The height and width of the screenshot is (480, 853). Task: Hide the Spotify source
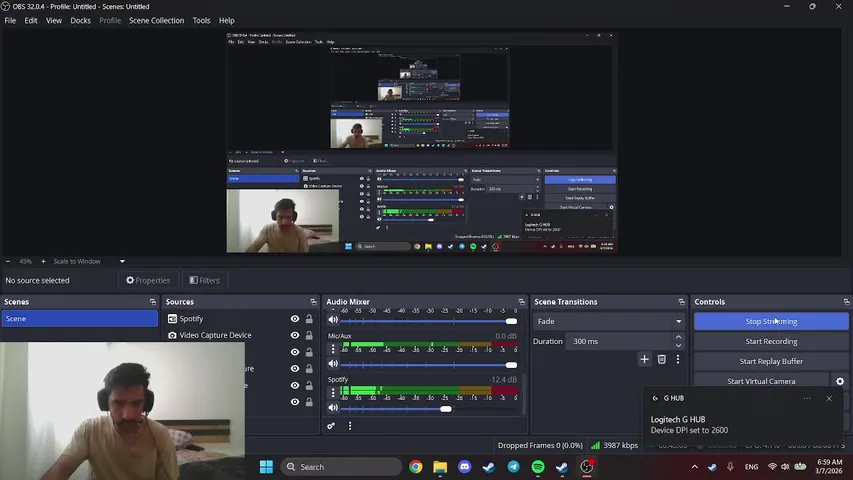coord(295,319)
